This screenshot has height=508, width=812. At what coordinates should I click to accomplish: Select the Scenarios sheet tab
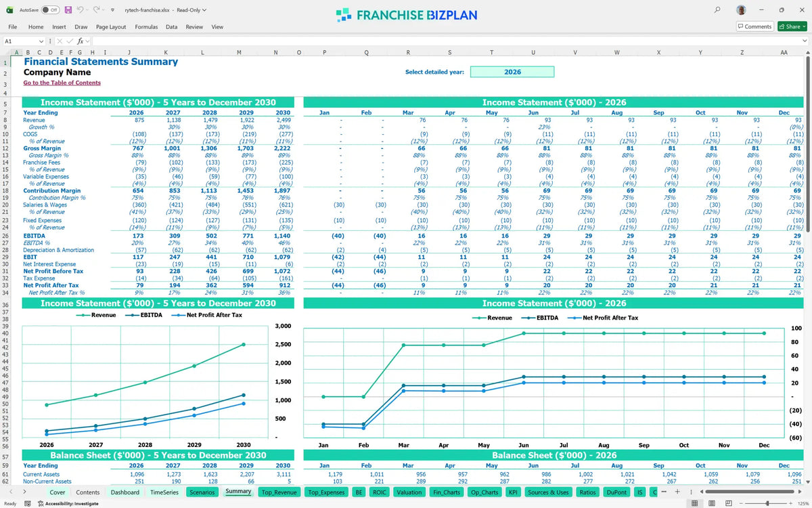click(x=202, y=492)
